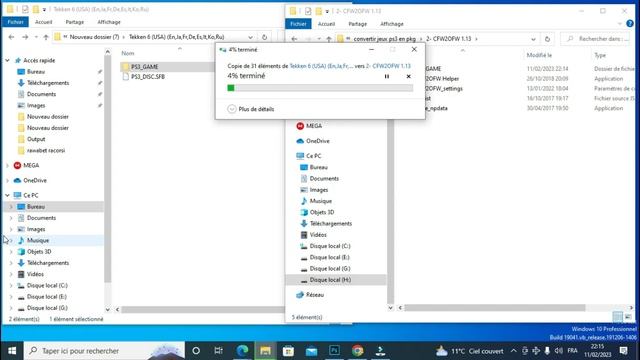Open the Windows Start menu

coord(12,351)
